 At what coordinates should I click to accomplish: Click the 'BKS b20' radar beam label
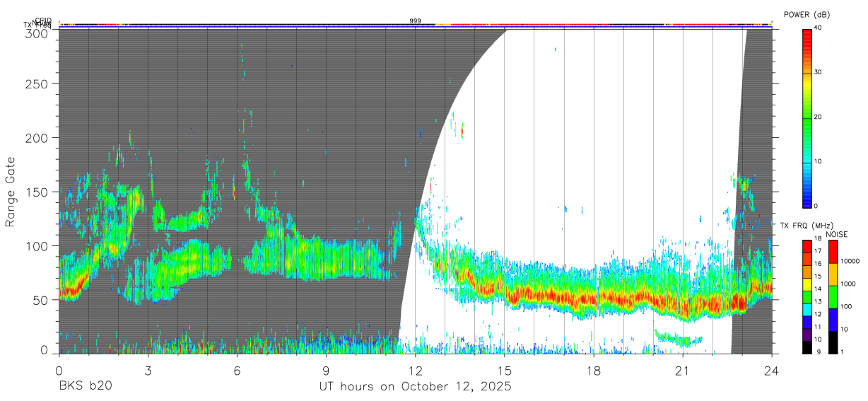point(85,387)
